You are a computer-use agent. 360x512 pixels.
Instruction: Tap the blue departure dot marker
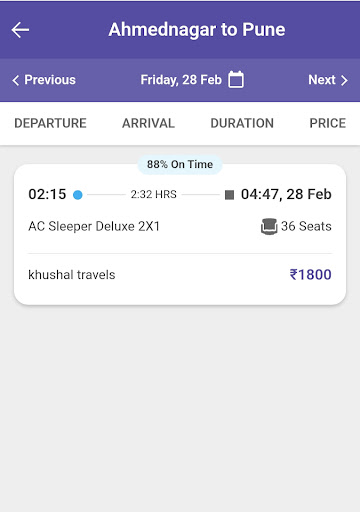(78, 195)
